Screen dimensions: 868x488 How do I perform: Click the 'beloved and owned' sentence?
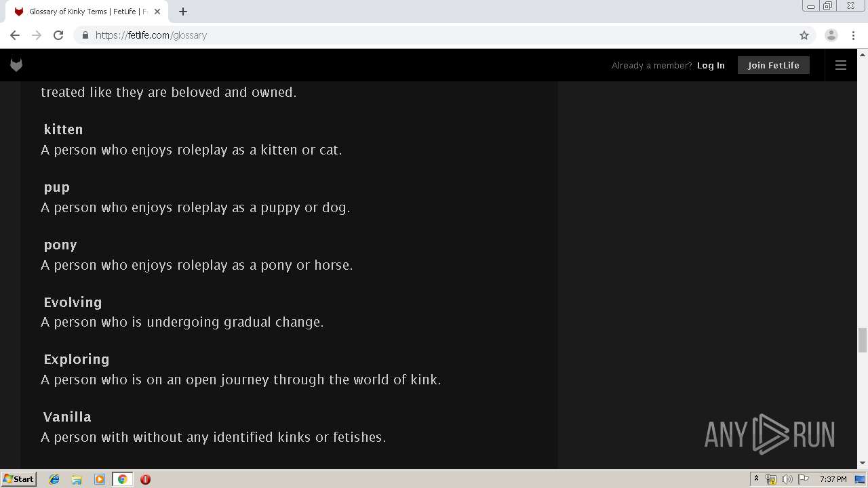169,92
